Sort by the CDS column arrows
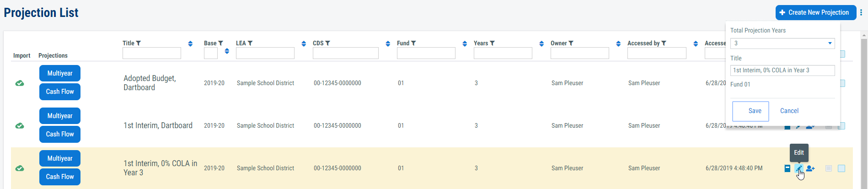Viewport: 868px width, 189px height. pos(388,43)
